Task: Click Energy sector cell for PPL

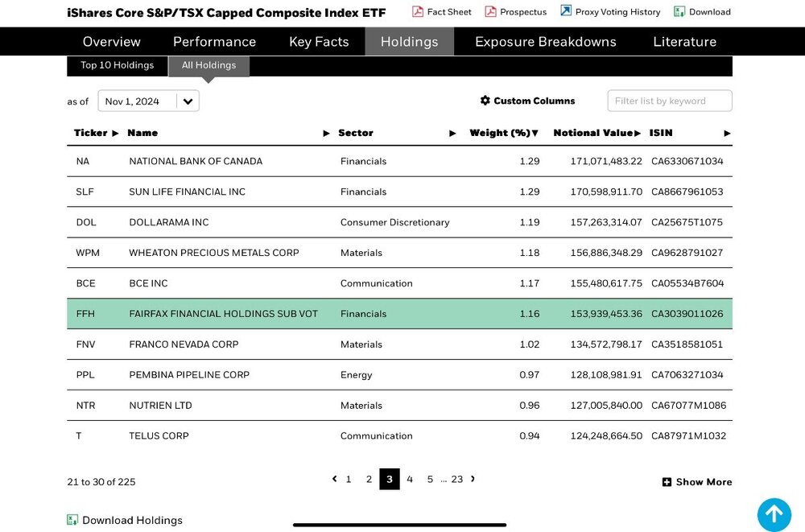Action: coord(356,375)
